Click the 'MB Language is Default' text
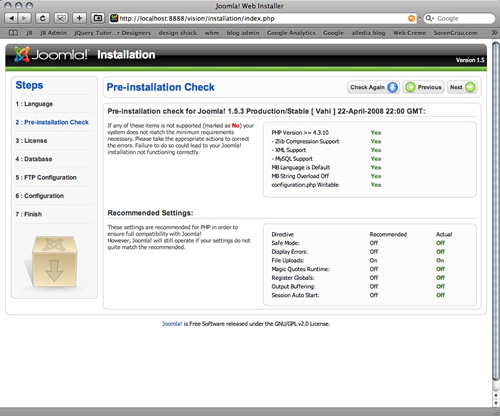Screen dimensions: 500x416 coord(301,167)
